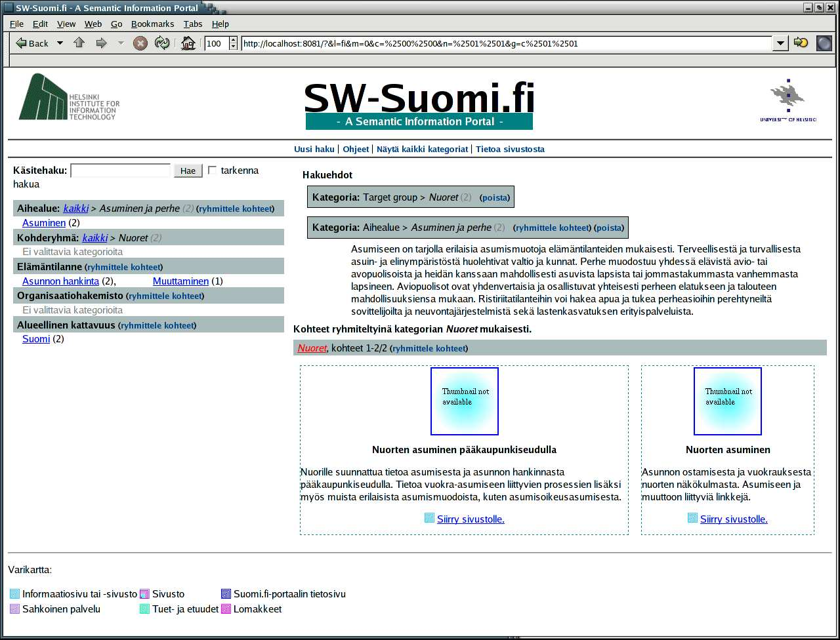Click page-type icon in right-hand Nuorten asuminen card
The height and width of the screenshot is (640, 840).
pos(692,518)
